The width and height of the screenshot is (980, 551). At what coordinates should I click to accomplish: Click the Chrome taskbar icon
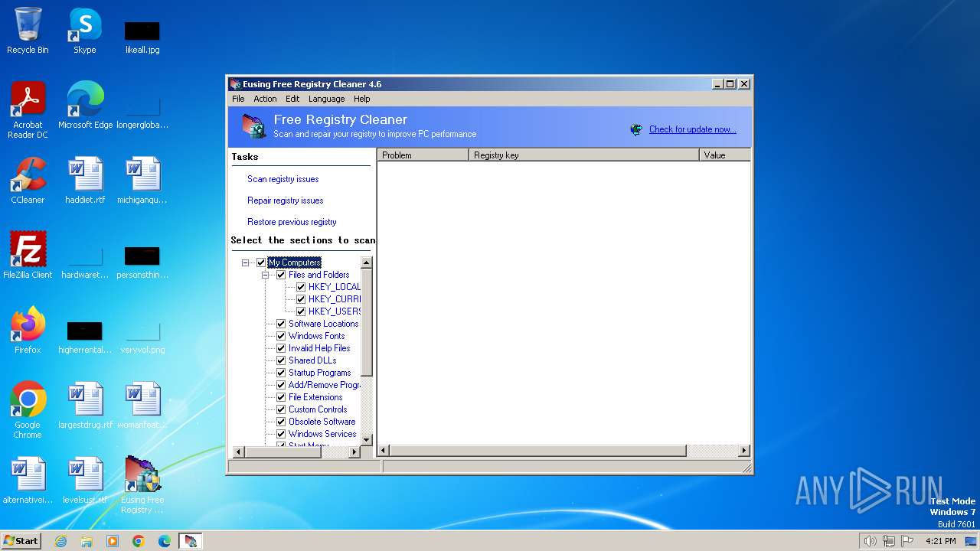(139, 541)
